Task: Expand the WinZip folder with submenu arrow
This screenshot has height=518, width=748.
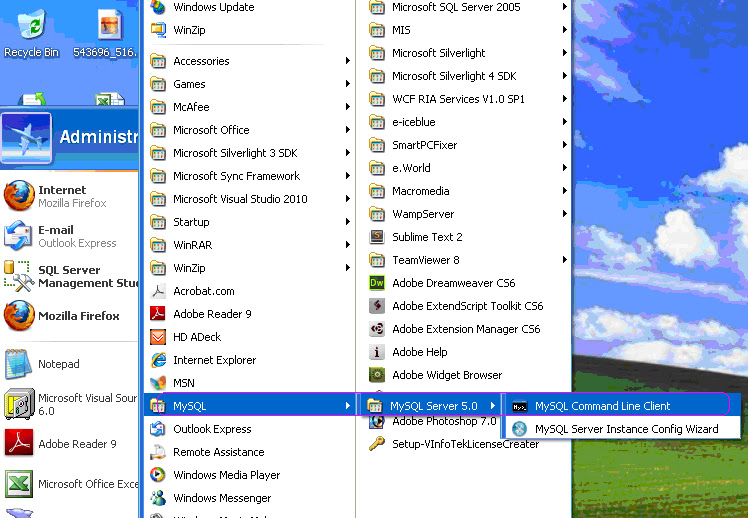Action: tap(249, 268)
